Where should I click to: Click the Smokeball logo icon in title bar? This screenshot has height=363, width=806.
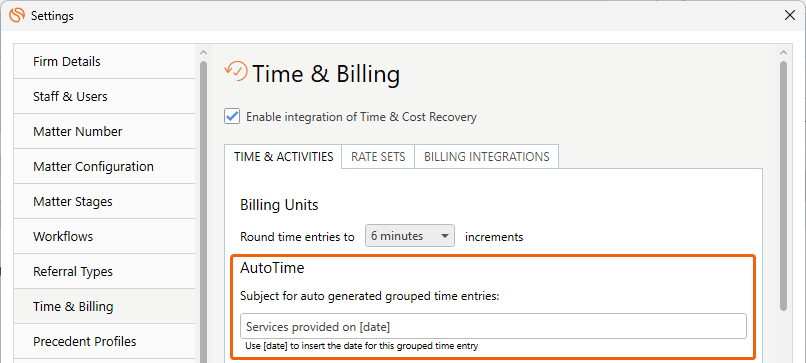(17, 15)
